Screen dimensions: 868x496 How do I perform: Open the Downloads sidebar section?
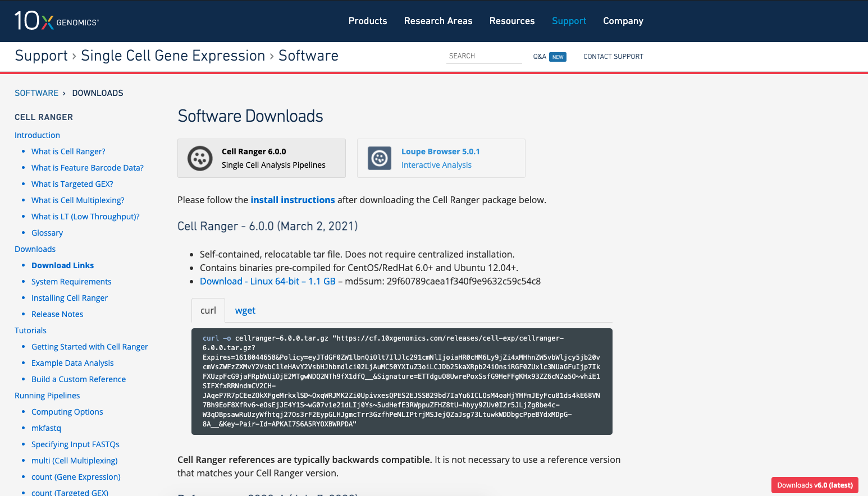click(35, 249)
